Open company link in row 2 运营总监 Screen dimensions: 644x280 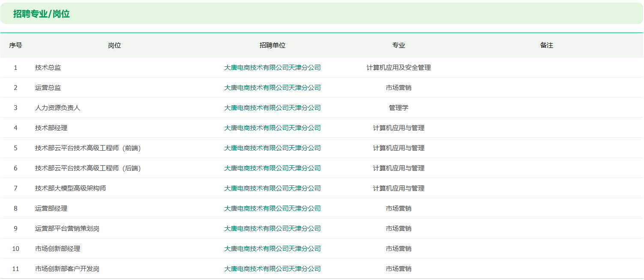point(273,88)
